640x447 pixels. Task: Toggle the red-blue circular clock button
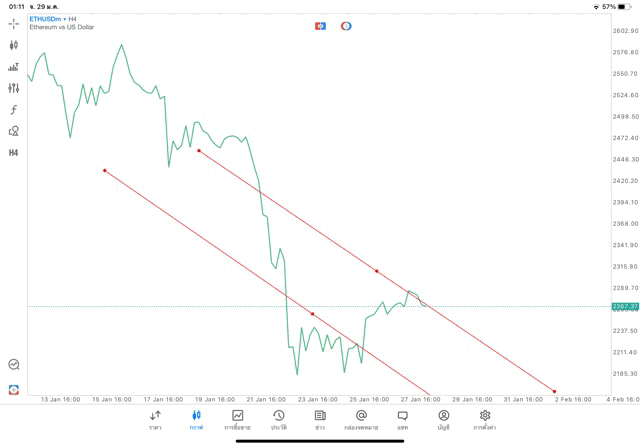pyautogui.click(x=346, y=26)
